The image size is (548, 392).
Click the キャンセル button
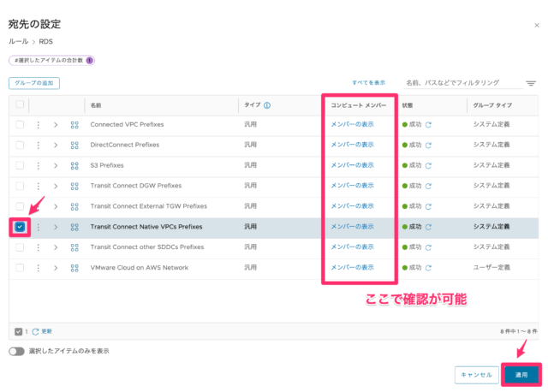click(x=476, y=375)
